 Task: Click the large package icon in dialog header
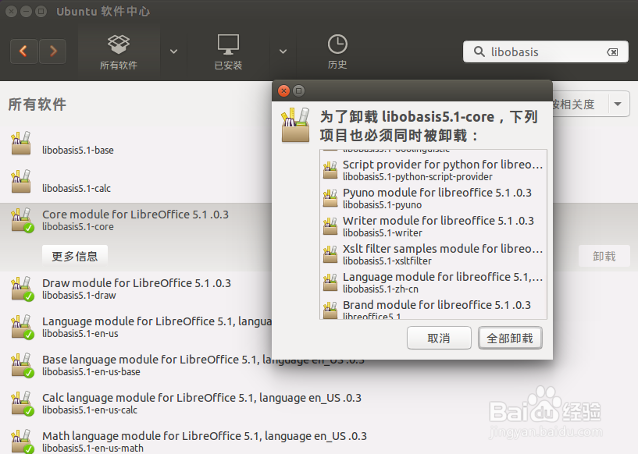pos(295,125)
